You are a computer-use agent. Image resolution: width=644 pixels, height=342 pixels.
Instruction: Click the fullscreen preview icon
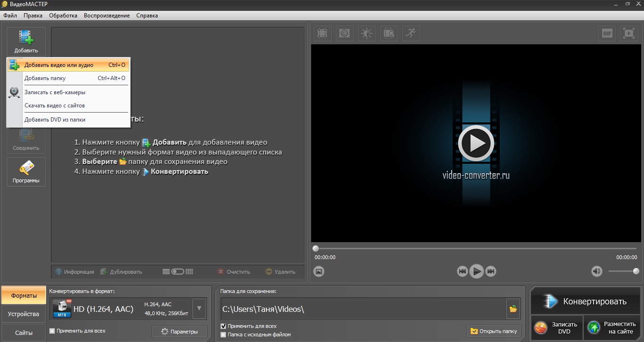628,33
